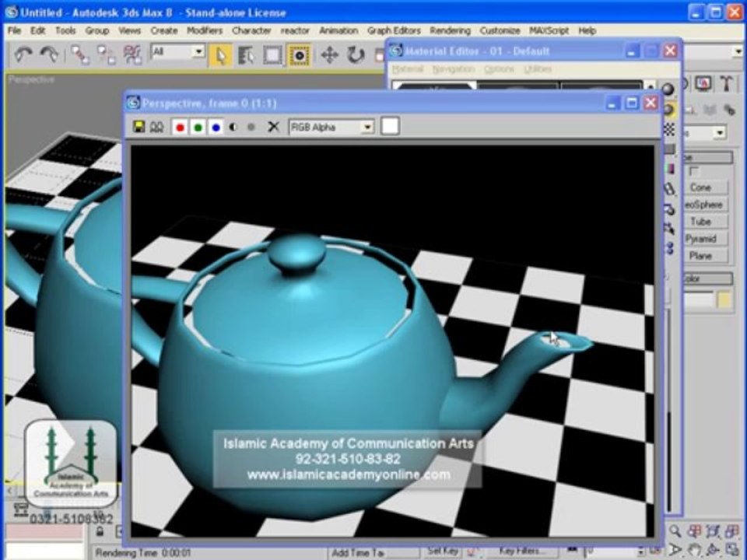The width and height of the screenshot is (747, 560).
Task: Open the File menu
Action: 14,30
